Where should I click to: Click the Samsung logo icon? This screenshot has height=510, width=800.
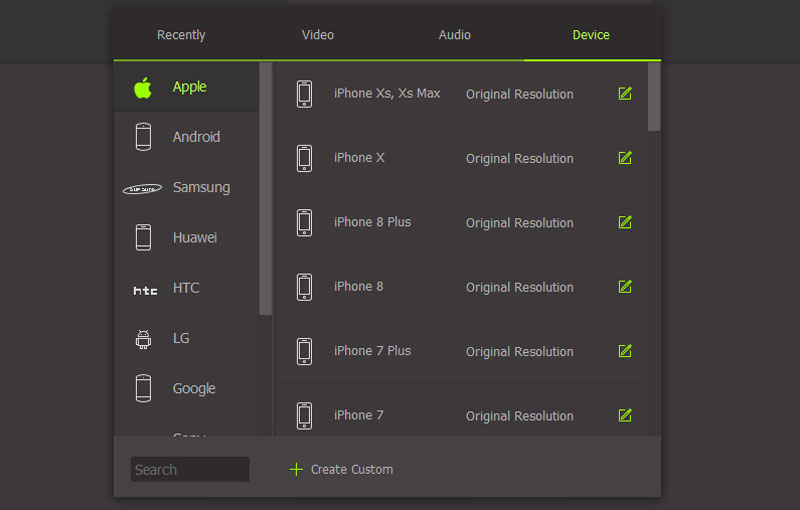[143, 188]
